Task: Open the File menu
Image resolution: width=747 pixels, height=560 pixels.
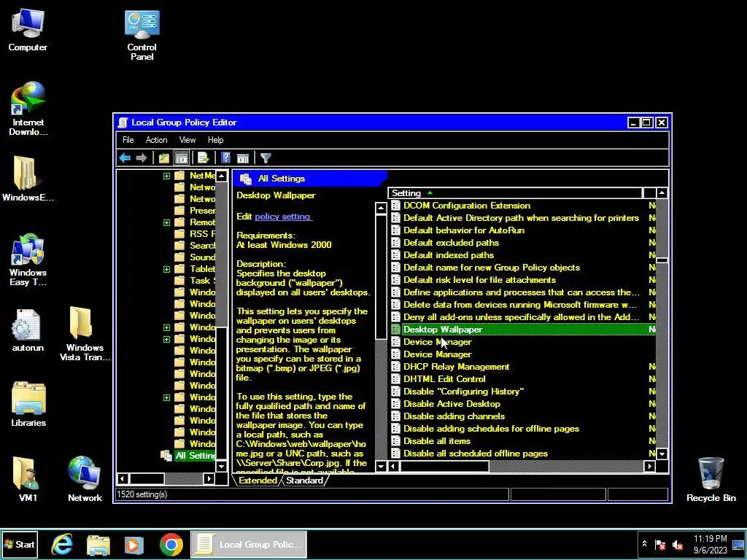Action: pyautogui.click(x=128, y=140)
